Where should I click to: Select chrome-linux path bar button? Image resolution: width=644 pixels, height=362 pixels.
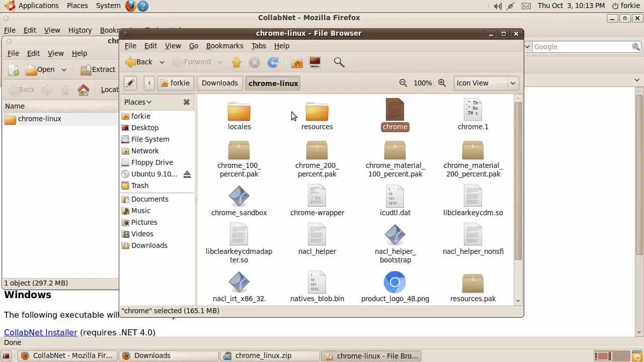click(x=273, y=83)
